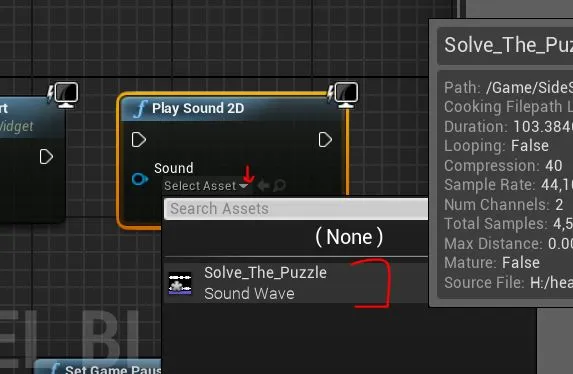The height and width of the screenshot is (374, 573).
Task: Select the Solve_The_Puzzle Sound Wave entry
Action: tap(296, 283)
